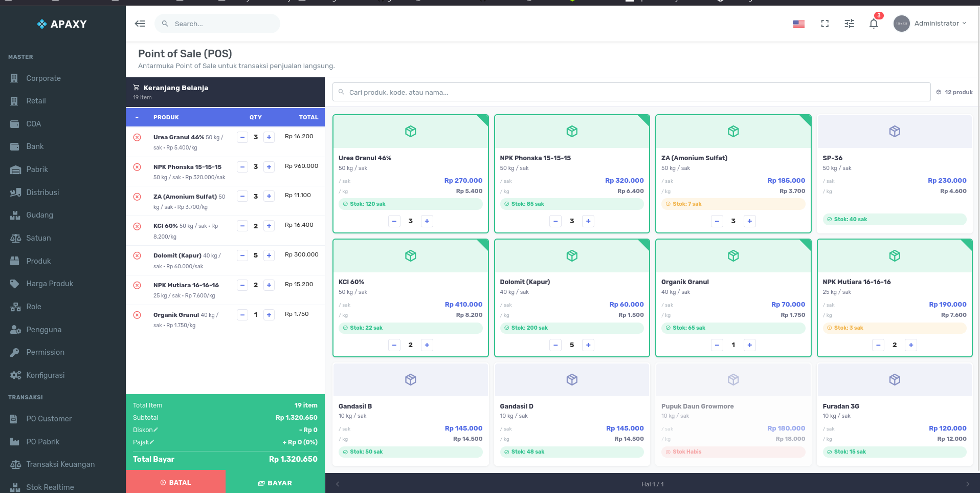Increase KCl 60% quantity in cart

click(269, 226)
